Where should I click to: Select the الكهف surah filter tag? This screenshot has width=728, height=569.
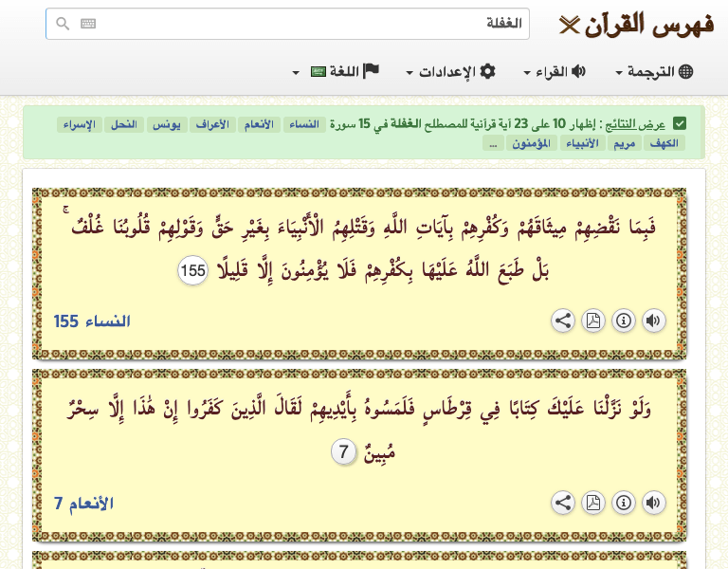[x=663, y=143]
